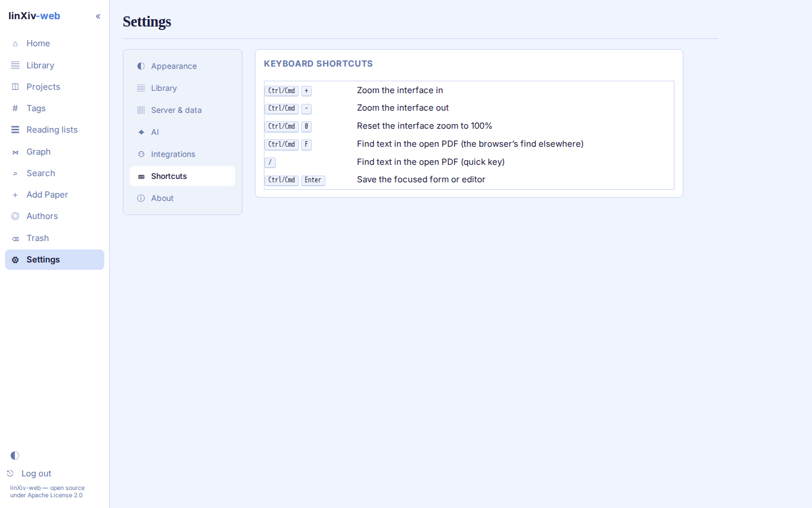This screenshot has width=812, height=508.
Task: Click the Graph icon
Action: point(15,152)
